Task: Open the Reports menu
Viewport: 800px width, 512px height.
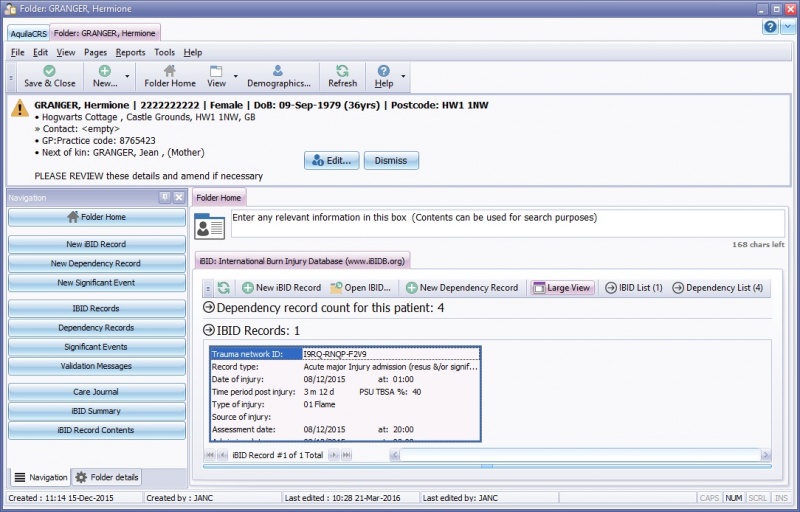Action: pyautogui.click(x=130, y=52)
